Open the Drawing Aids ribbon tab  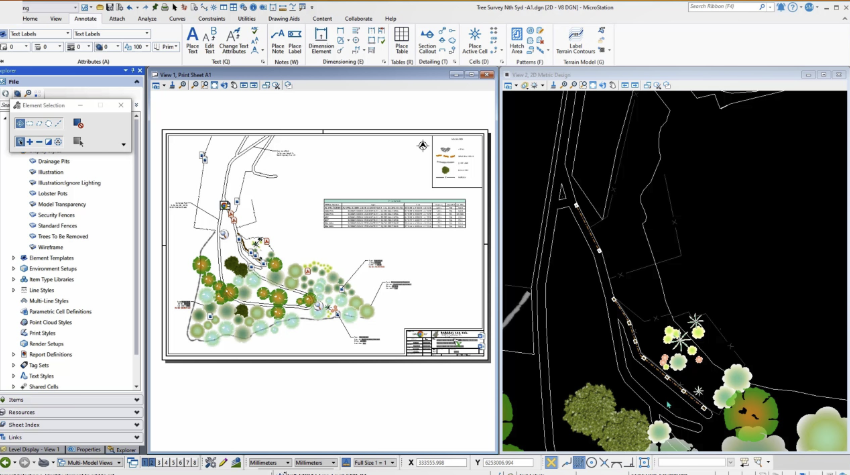pos(284,18)
